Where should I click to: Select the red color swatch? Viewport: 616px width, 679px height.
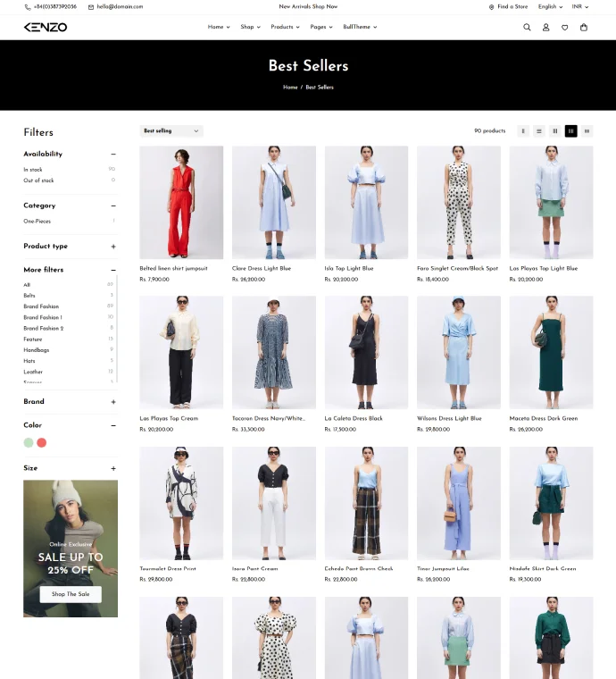(42, 442)
